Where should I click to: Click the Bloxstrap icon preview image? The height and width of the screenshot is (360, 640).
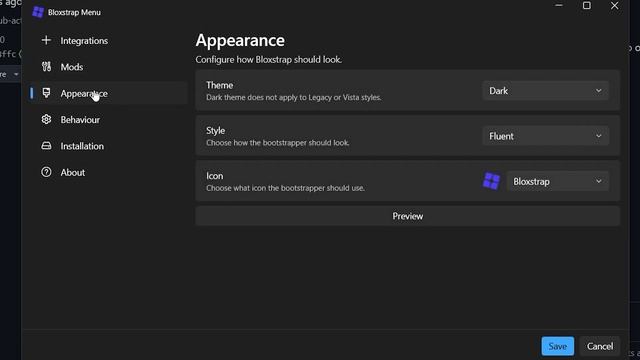click(x=491, y=181)
